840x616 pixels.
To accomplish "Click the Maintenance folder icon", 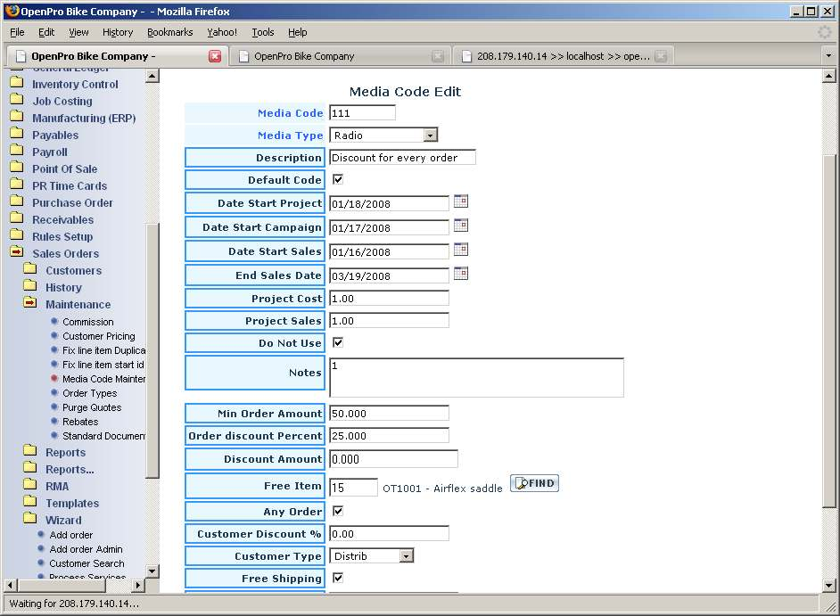I will 30,304.
